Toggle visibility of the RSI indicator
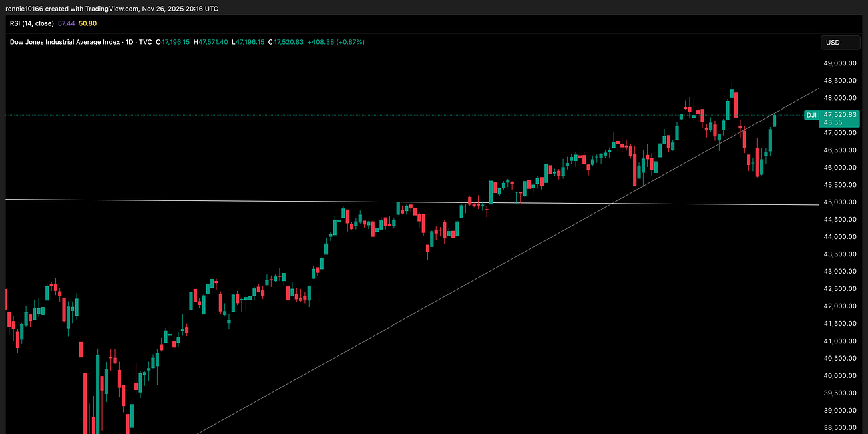 (107, 23)
